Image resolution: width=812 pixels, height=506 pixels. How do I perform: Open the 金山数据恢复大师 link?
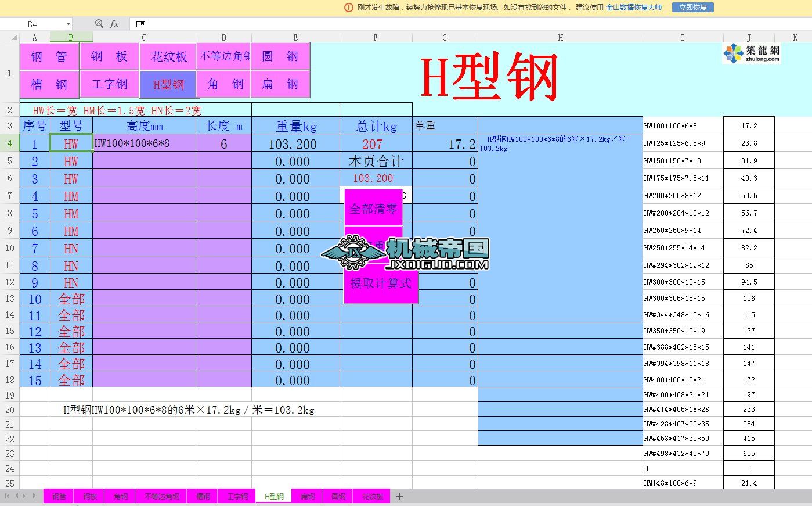[634, 8]
